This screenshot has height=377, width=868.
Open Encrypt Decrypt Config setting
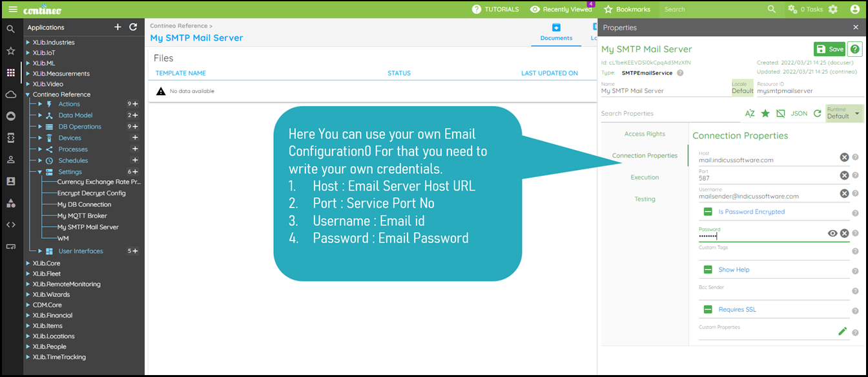click(91, 193)
